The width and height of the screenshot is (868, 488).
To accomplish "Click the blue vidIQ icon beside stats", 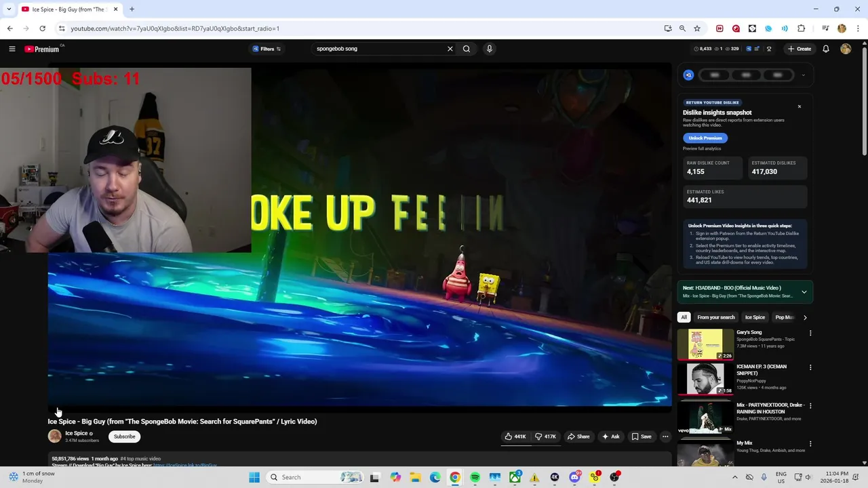I will tap(749, 49).
